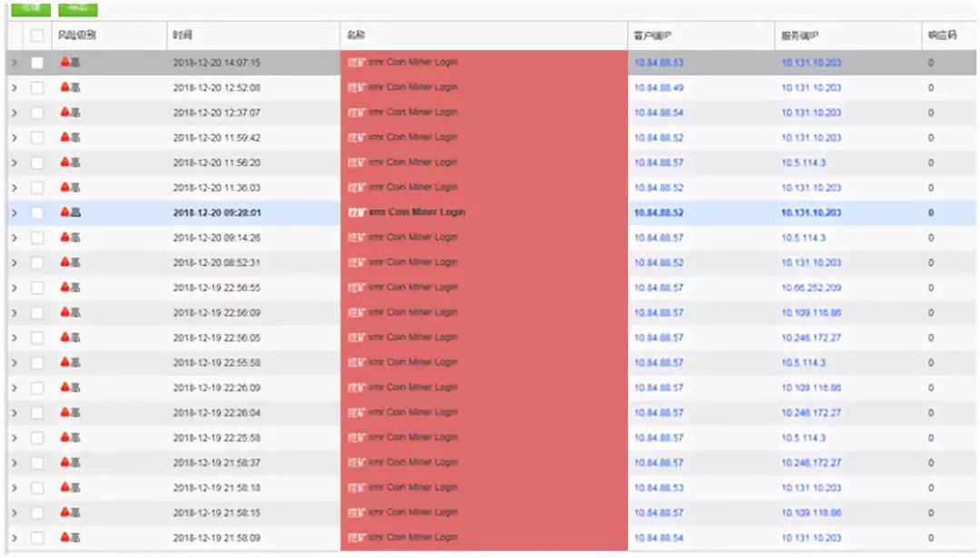
Task: Click the timestamp 2018-12-19 22:55:58
Action: tap(217, 362)
